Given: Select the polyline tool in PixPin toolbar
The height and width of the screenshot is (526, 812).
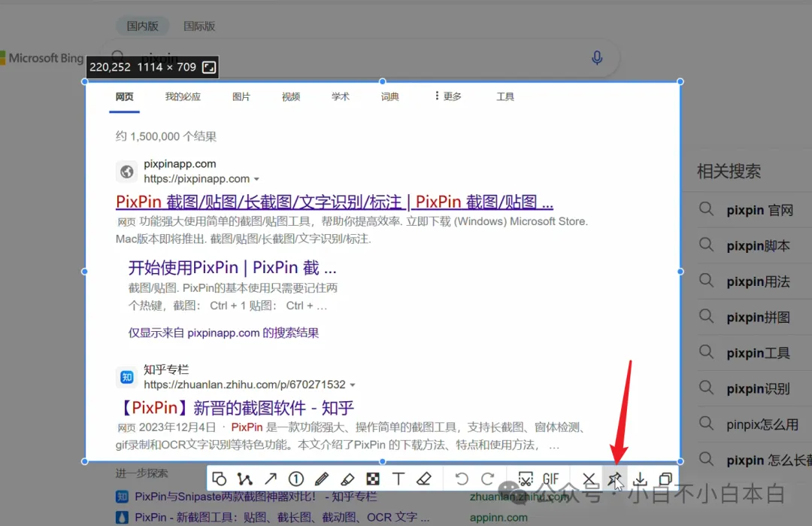Looking at the screenshot, I should click(x=244, y=479).
